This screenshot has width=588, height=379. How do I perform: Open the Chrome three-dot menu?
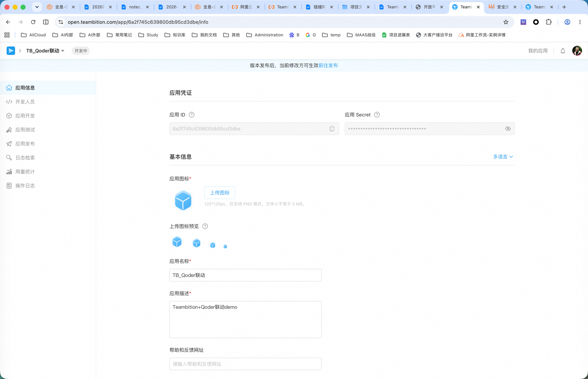pyautogui.click(x=580, y=22)
